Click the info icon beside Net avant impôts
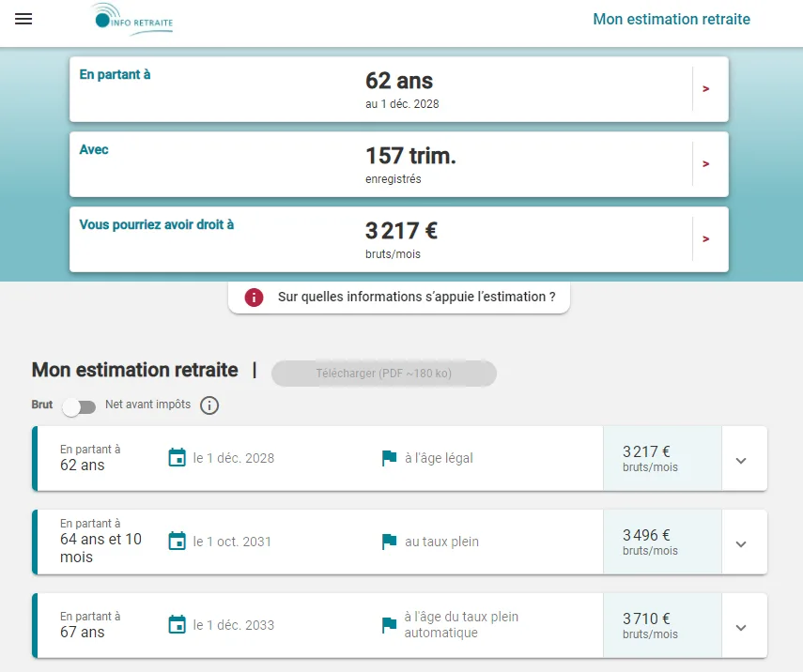 point(209,405)
